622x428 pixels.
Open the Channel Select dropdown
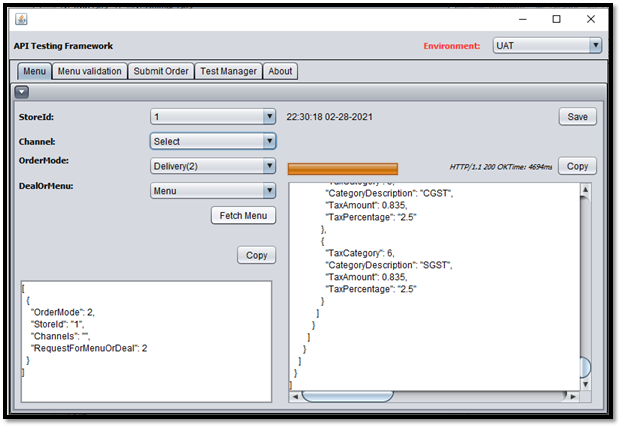point(213,141)
